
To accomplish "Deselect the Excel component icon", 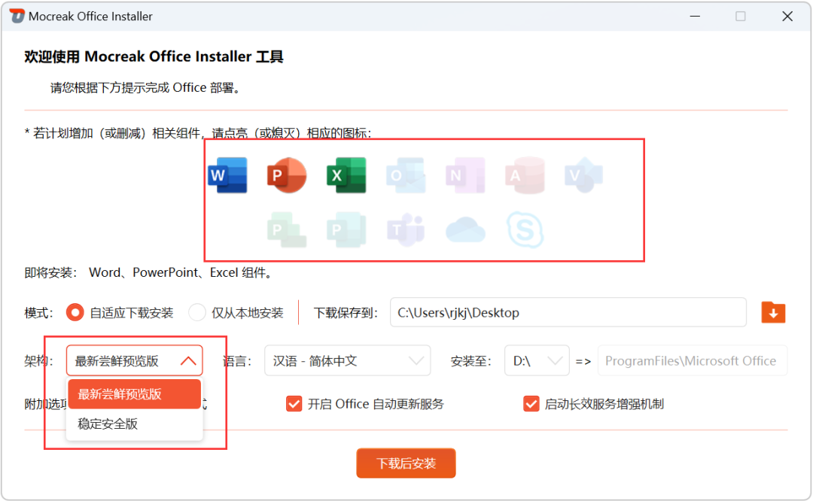I will point(346,175).
